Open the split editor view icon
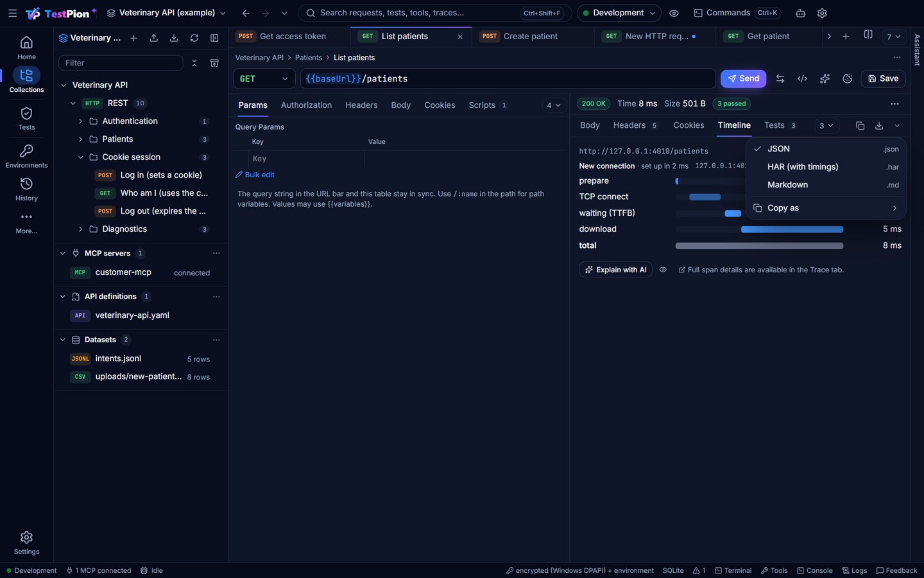This screenshot has width=924, height=578. [x=868, y=35]
